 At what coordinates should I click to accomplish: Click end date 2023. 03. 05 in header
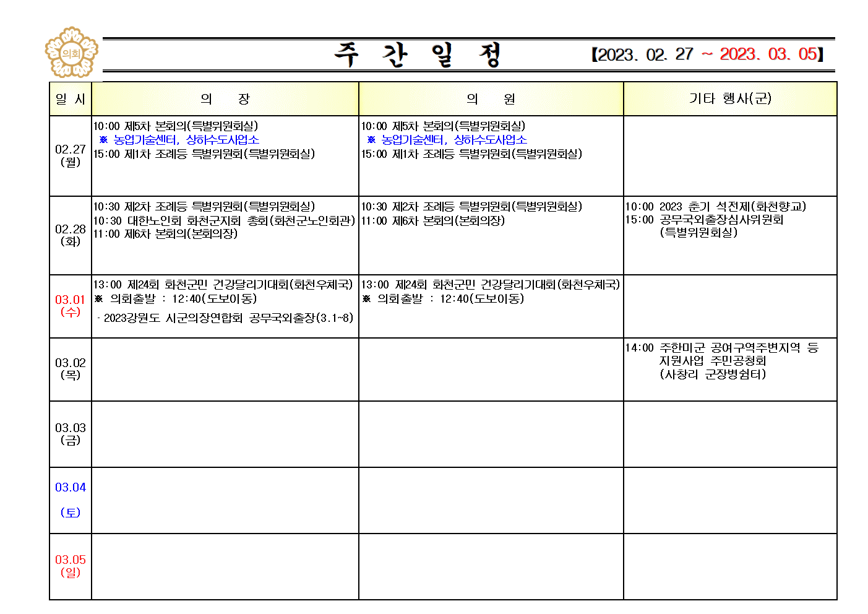click(768, 54)
